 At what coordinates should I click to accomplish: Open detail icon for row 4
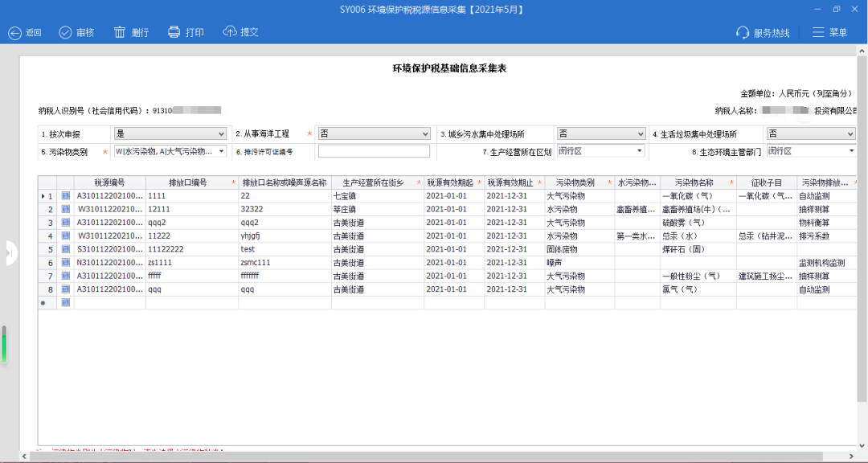65,236
